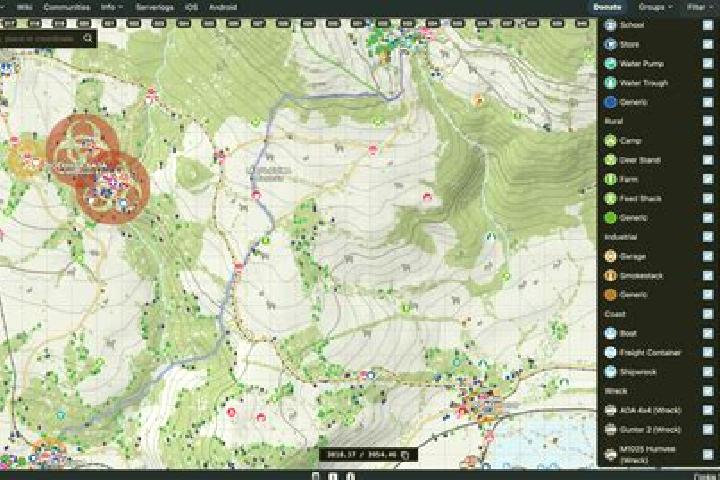Select the Deer Stand icon
720x480 pixels.
610,160
